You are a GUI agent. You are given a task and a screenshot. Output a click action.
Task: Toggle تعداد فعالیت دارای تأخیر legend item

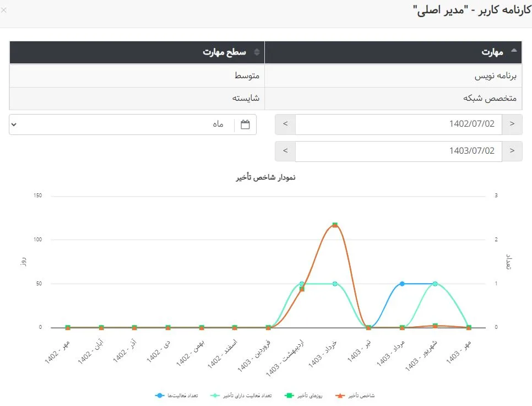(241, 396)
